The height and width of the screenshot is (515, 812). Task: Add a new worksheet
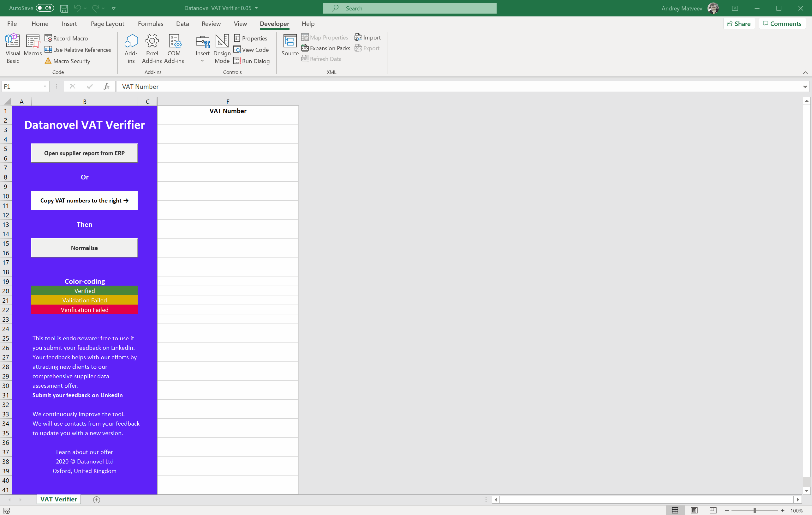pos(96,500)
